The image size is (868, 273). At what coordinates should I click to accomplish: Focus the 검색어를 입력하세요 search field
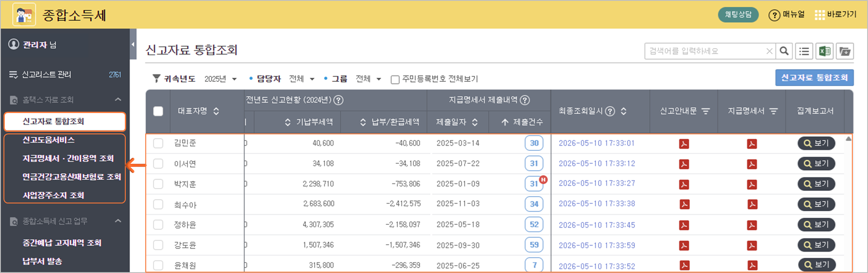705,51
